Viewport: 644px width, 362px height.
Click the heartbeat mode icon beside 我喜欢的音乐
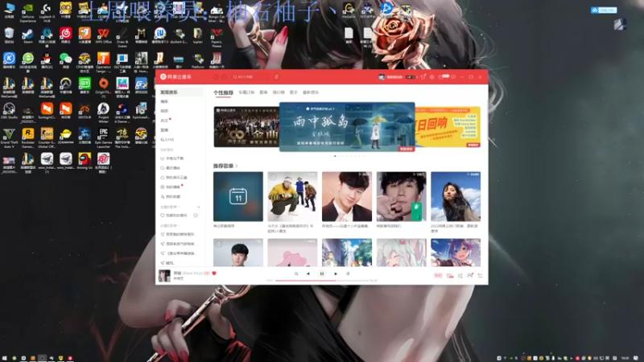[196, 216]
